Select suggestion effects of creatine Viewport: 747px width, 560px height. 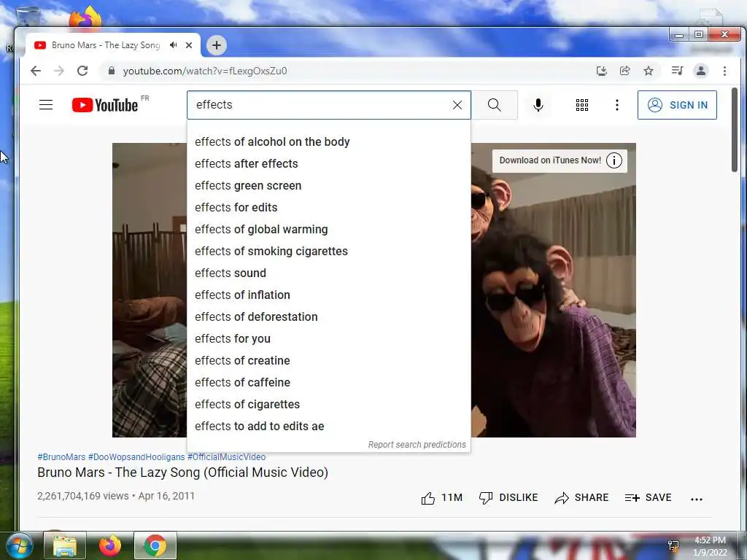click(329, 361)
